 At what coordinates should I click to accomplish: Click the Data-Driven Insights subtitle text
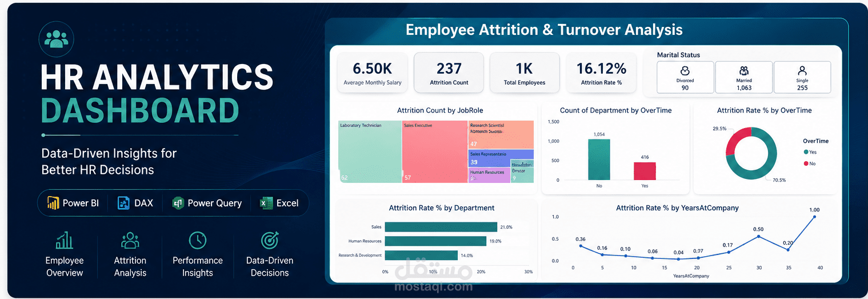click(109, 161)
